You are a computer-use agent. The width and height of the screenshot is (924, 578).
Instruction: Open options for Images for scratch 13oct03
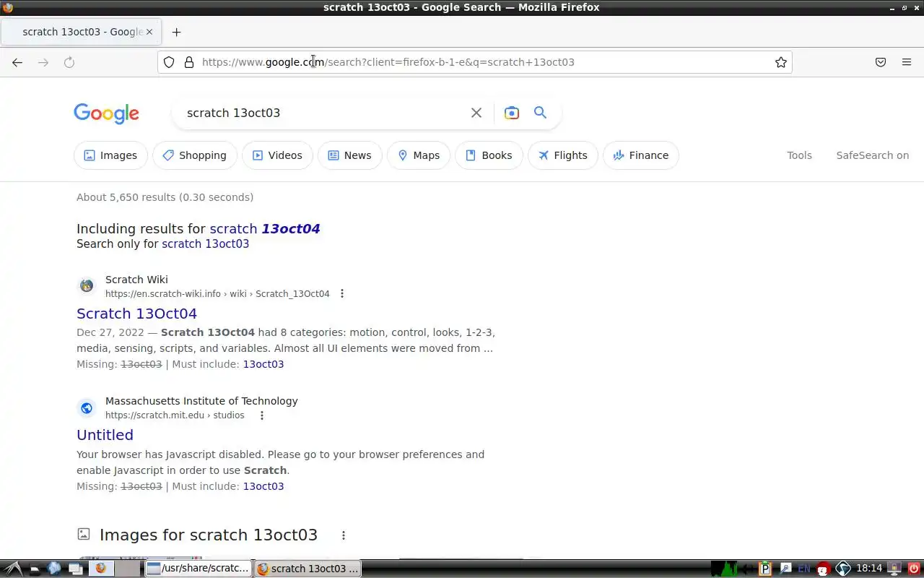click(x=344, y=535)
